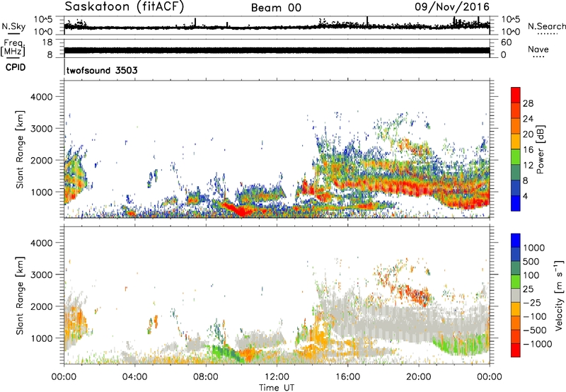The height and width of the screenshot is (392, 566).
Task: Click the '12:00' time axis tick label
Action: click(277, 377)
